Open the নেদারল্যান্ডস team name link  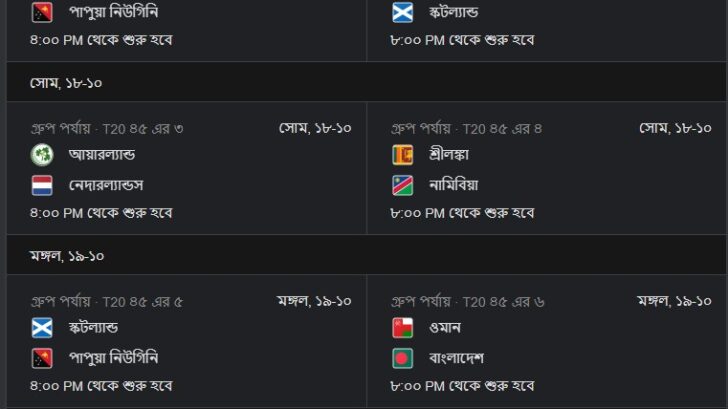pyautogui.click(x=106, y=185)
